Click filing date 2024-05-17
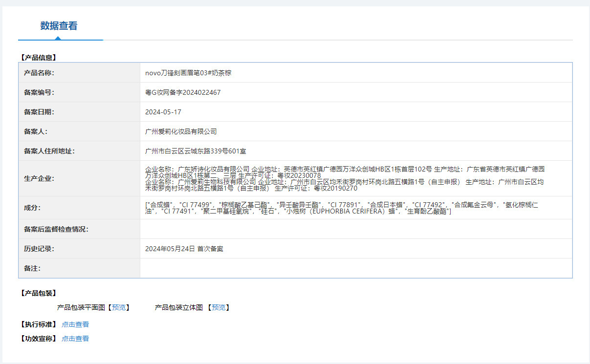The image size is (590, 364). coord(163,112)
